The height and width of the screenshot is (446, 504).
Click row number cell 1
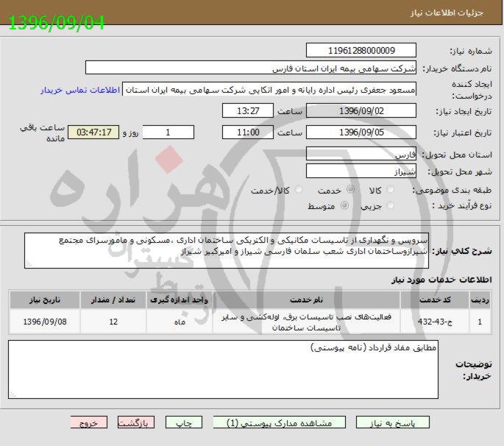coord(480,322)
